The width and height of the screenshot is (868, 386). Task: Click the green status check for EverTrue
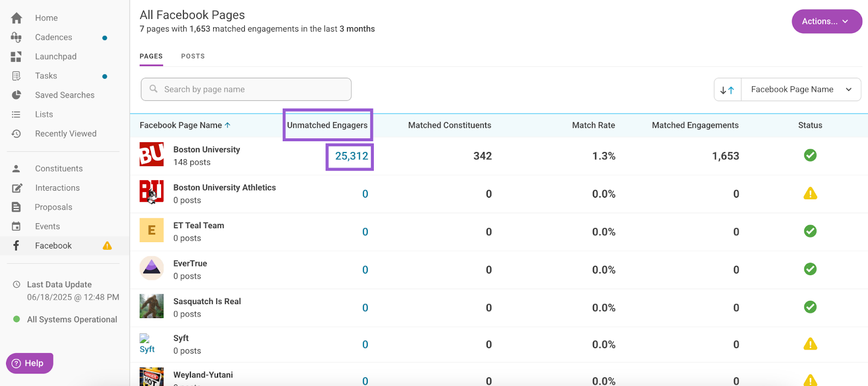(810, 269)
